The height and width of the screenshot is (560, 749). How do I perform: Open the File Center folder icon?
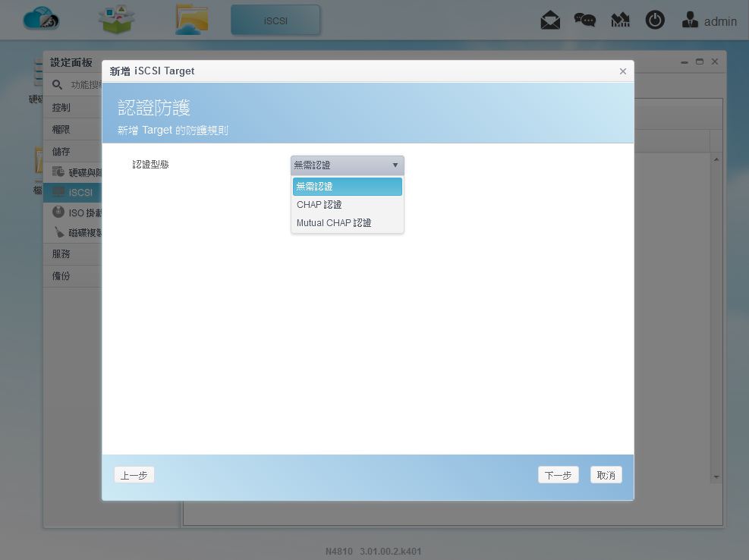click(x=191, y=20)
